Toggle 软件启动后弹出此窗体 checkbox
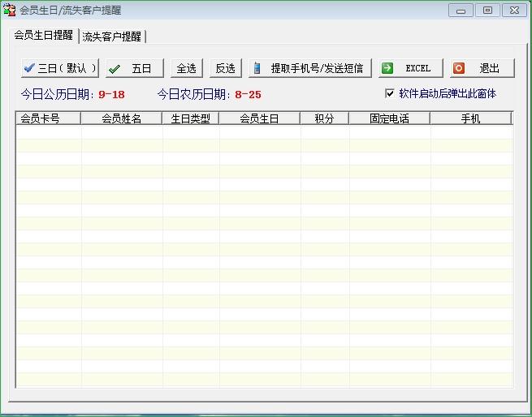 (x=390, y=93)
